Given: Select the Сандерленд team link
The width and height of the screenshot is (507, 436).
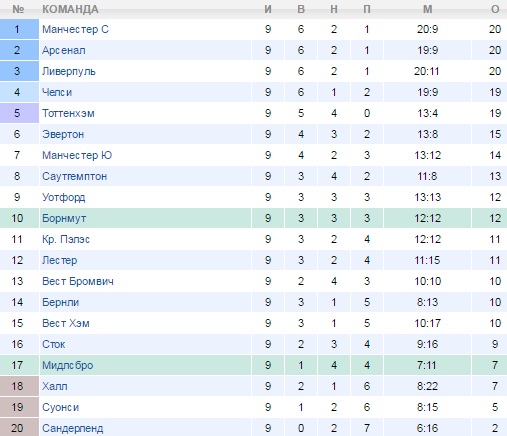Looking at the screenshot, I should 73,428.
